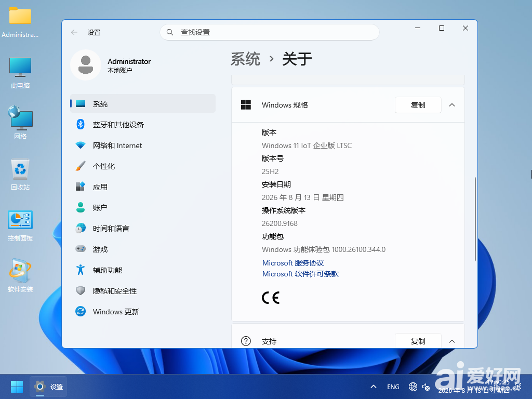The width and height of the screenshot is (532, 399).
Task: Click the Wi-Fi network icon in sidebar
Action: click(81, 145)
